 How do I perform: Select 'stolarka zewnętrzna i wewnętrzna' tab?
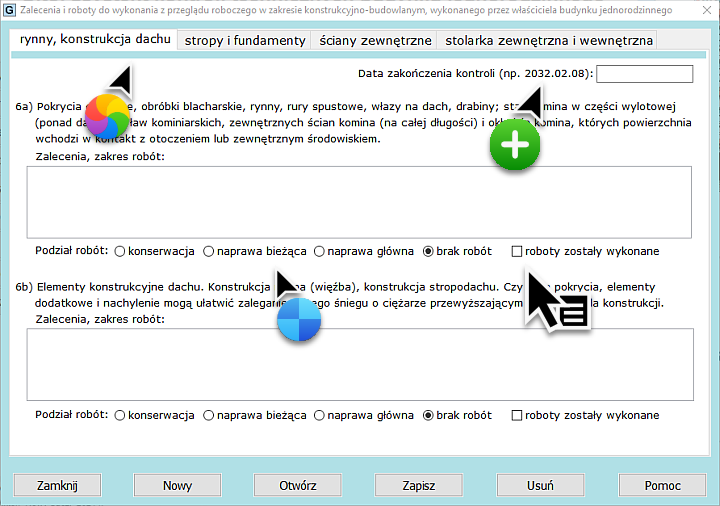(549, 41)
